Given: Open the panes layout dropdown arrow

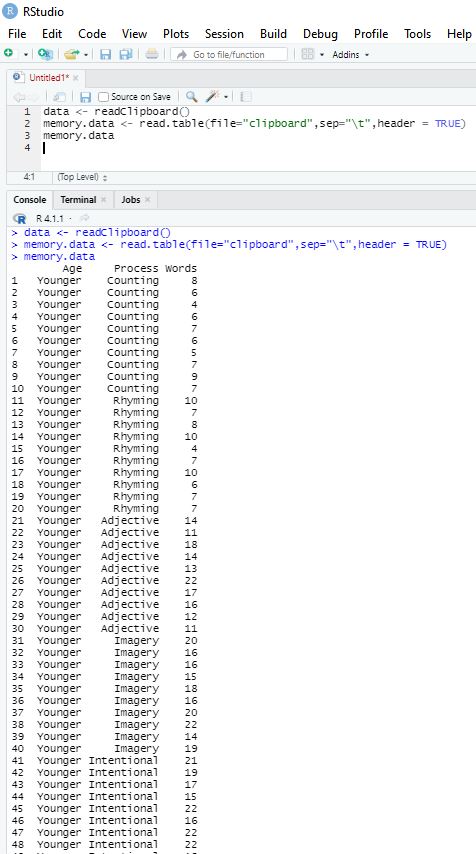Looking at the screenshot, I should (321, 55).
